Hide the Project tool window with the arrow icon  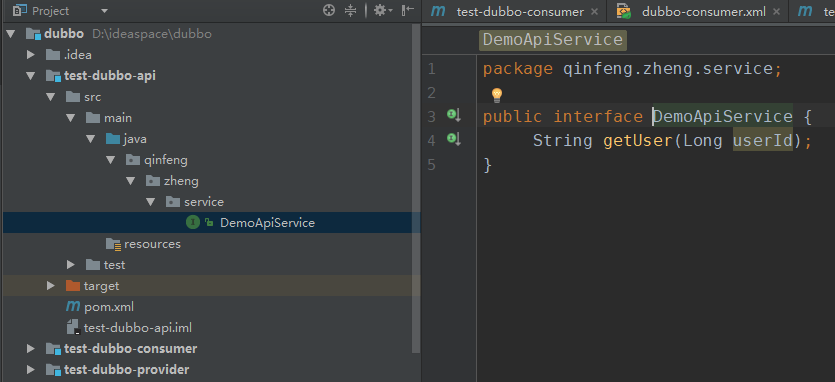408,10
